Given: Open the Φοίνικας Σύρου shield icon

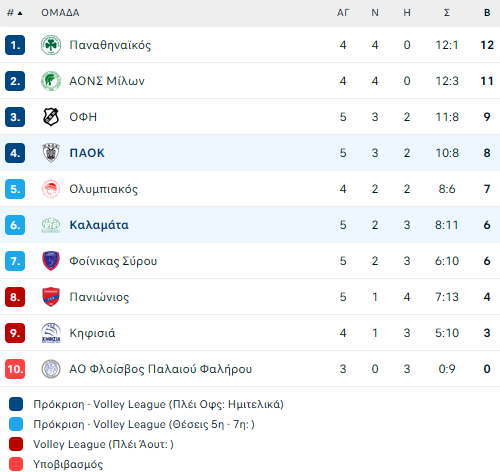Looking at the screenshot, I should point(51,261).
